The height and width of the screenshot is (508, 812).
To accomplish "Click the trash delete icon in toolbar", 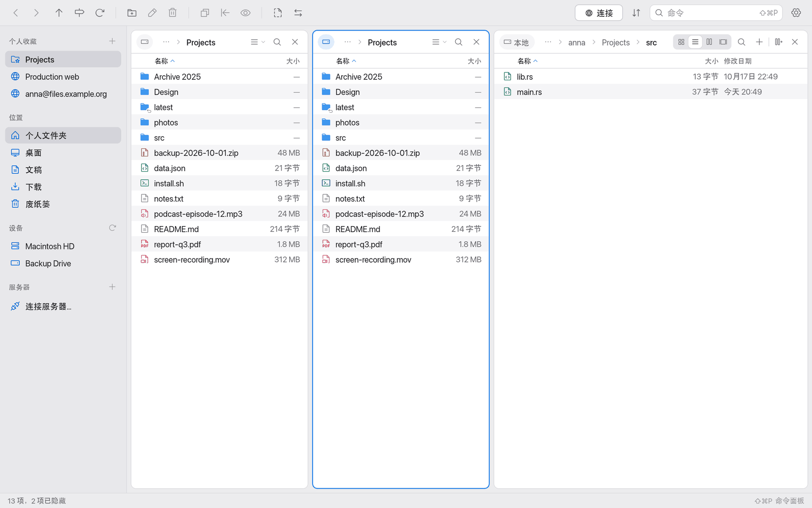I will pyautogui.click(x=173, y=13).
